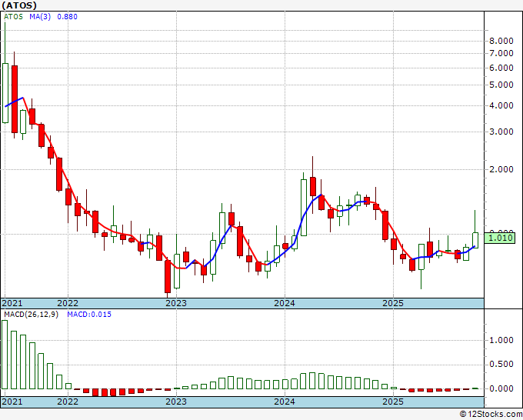Click the 1.000 MACD axis label
The image size is (523, 420).
501,340
